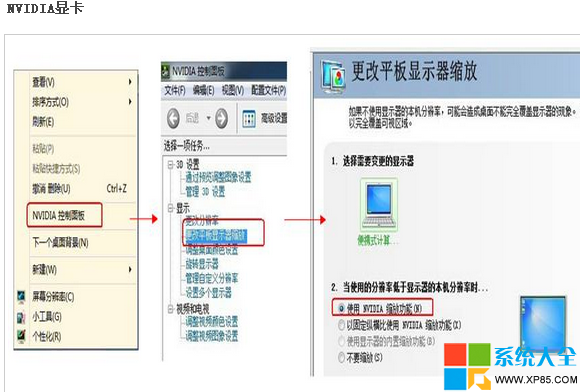
Task: Choose 屏幕分辨率(C) in context menu
Action: (53, 297)
